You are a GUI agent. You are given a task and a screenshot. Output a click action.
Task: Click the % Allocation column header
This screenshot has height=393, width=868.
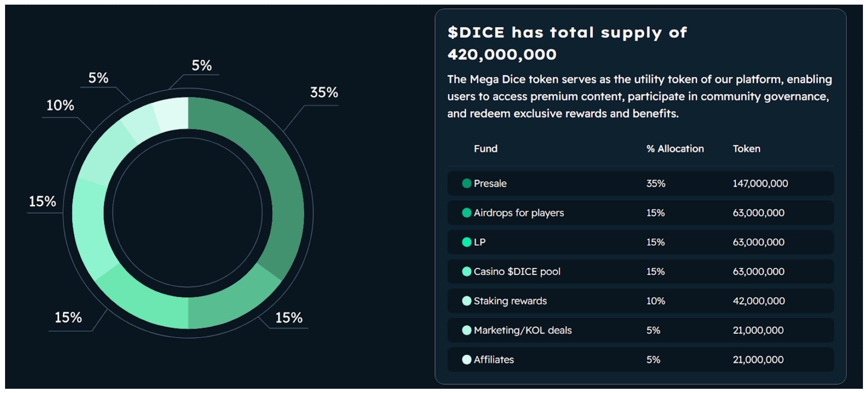[x=675, y=149]
